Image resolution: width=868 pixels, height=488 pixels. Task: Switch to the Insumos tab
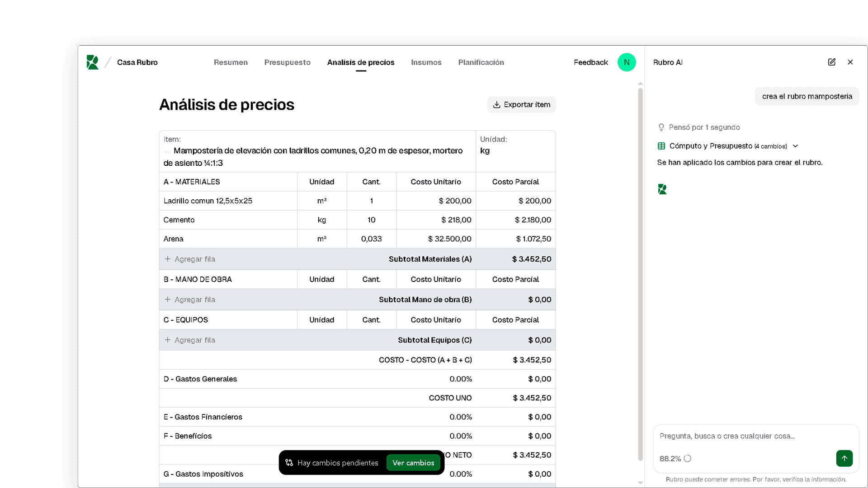tap(426, 62)
